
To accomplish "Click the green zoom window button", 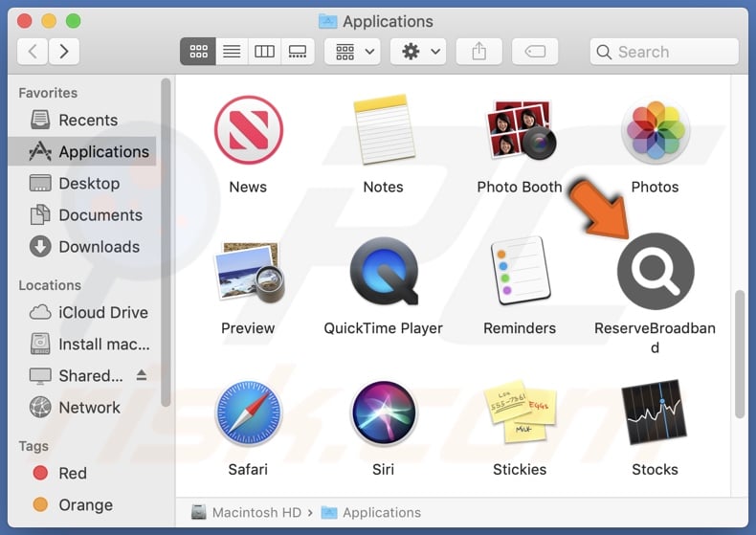I will [x=74, y=21].
